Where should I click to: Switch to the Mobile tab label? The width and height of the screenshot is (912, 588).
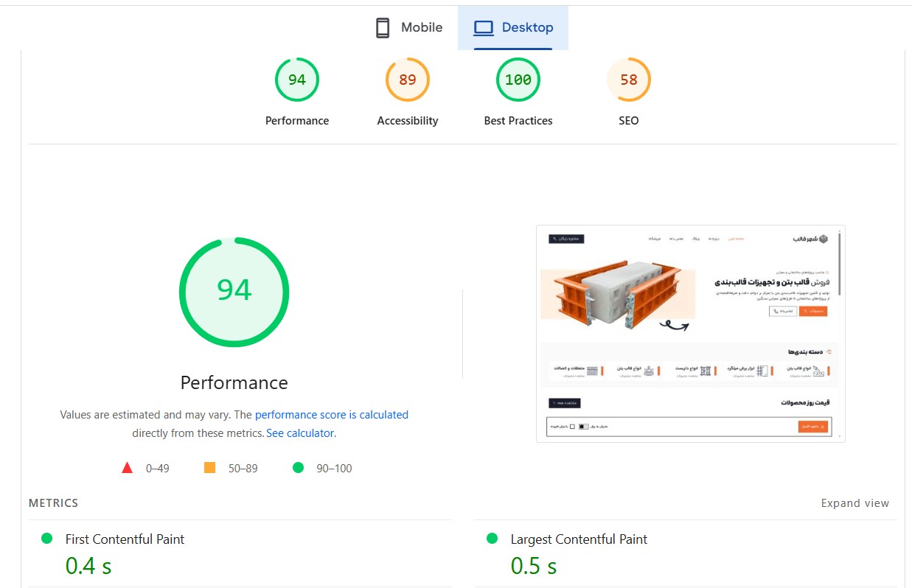click(422, 28)
